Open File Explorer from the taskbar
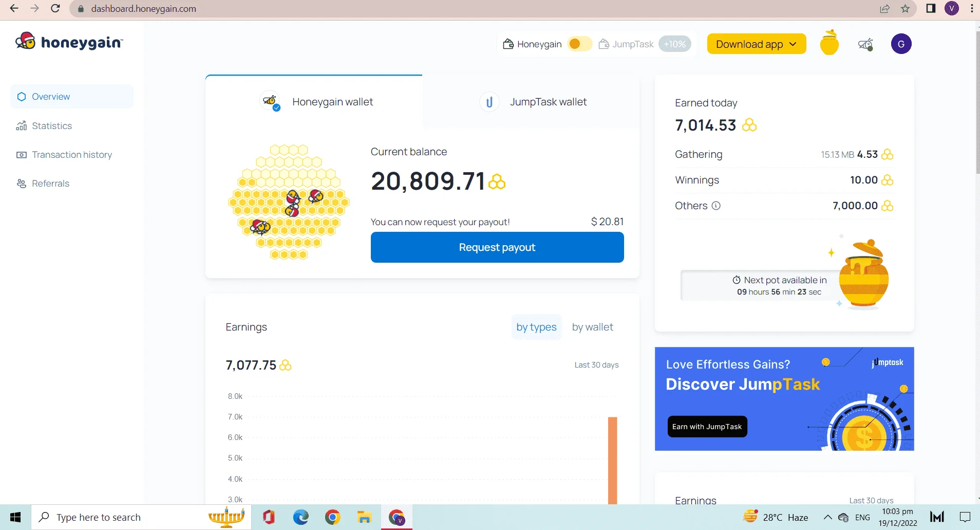This screenshot has width=980, height=530. click(x=364, y=517)
